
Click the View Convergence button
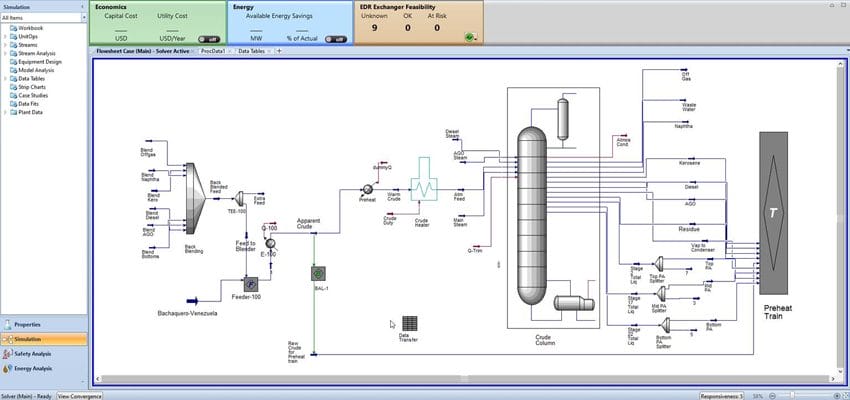(x=78, y=396)
